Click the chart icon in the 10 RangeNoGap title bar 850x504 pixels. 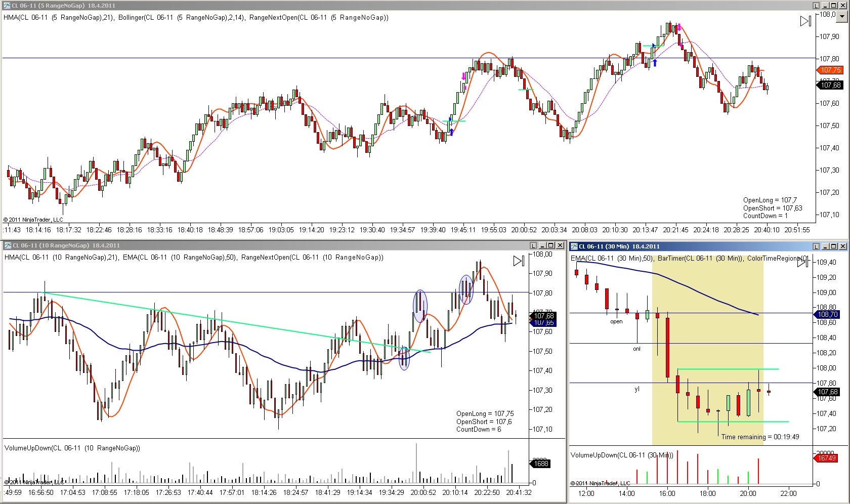coord(8,245)
